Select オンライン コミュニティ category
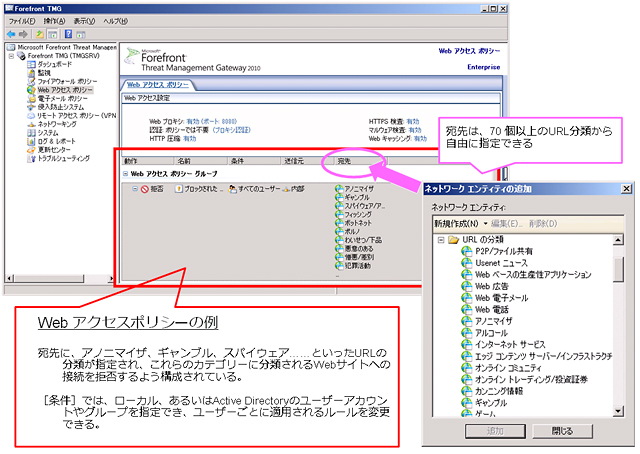Viewport: 640px width, 454px height. click(508, 368)
